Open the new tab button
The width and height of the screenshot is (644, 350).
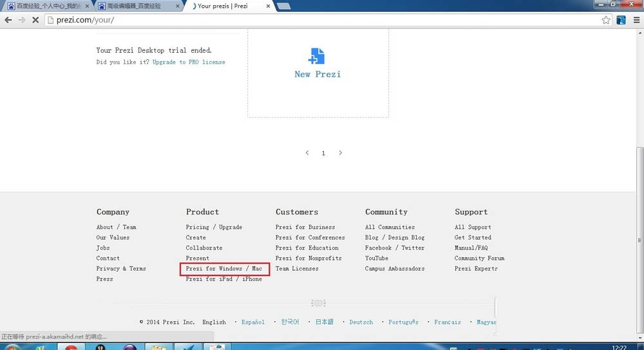(284, 6)
